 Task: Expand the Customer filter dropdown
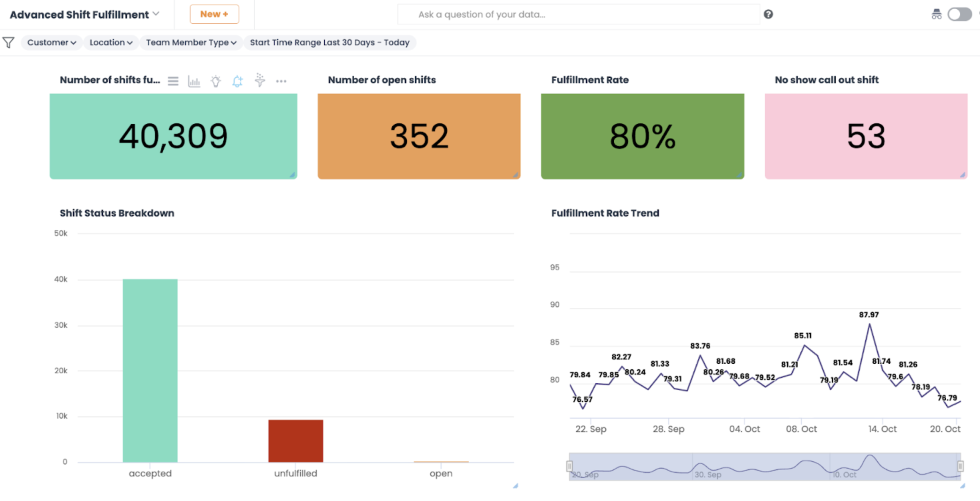[x=52, y=42]
